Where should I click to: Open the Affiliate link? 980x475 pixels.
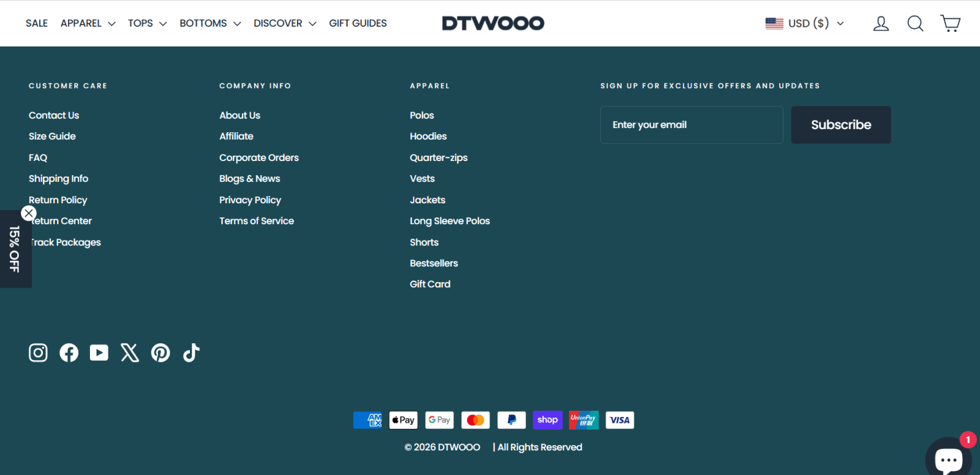point(236,136)
